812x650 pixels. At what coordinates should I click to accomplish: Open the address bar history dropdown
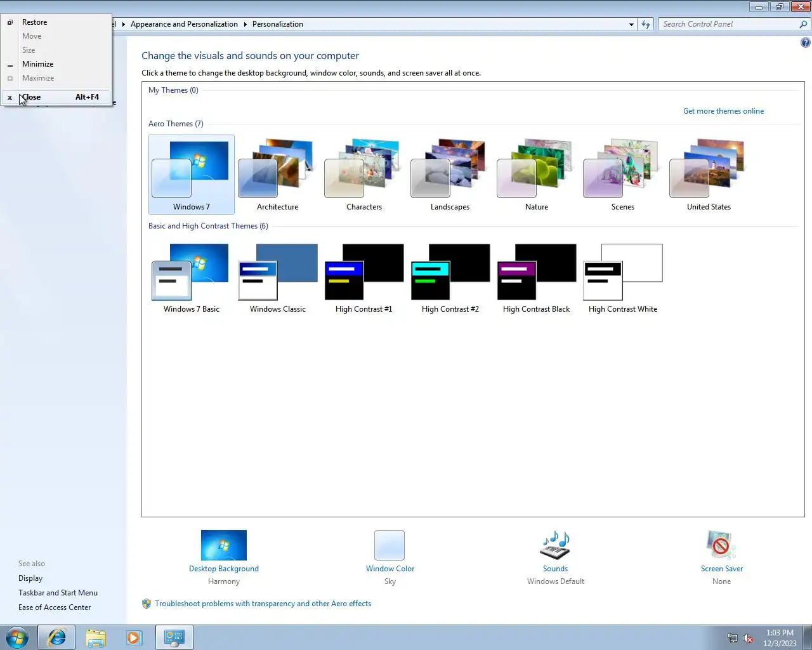(x=631, y=24)
